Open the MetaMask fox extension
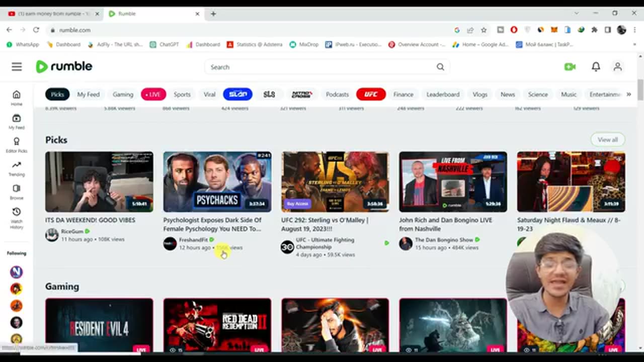Screen dimensions: 644x362 554,30
